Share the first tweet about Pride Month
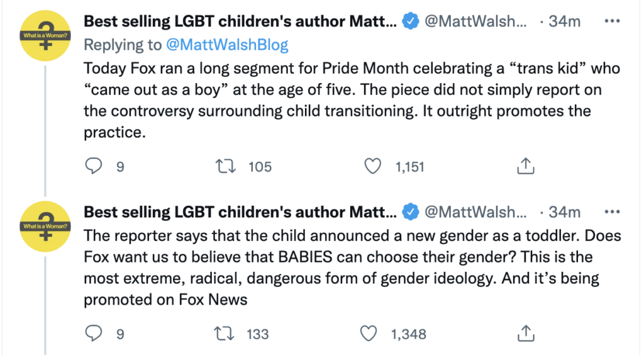 click(x=525, y=166)
